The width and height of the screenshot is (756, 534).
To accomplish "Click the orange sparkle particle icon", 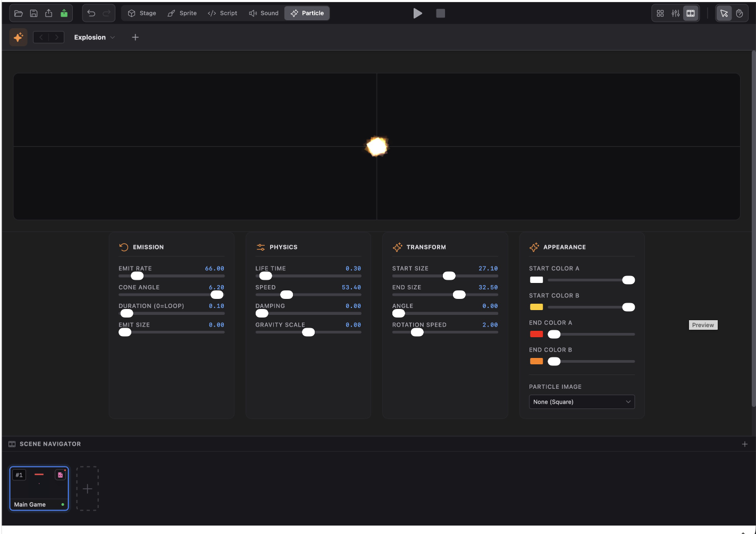I will pyautogui.click(x=19, y=37).
